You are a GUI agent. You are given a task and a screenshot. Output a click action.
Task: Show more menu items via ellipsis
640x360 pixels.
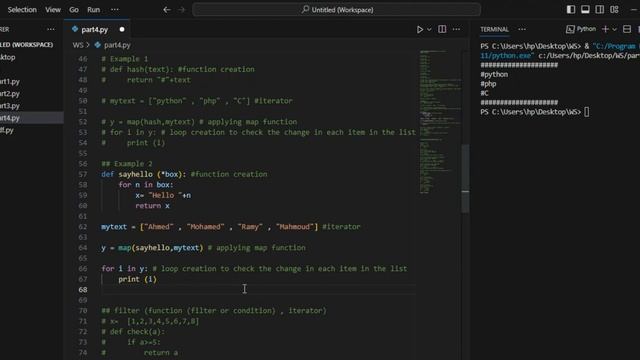click(x=115, y=9)
